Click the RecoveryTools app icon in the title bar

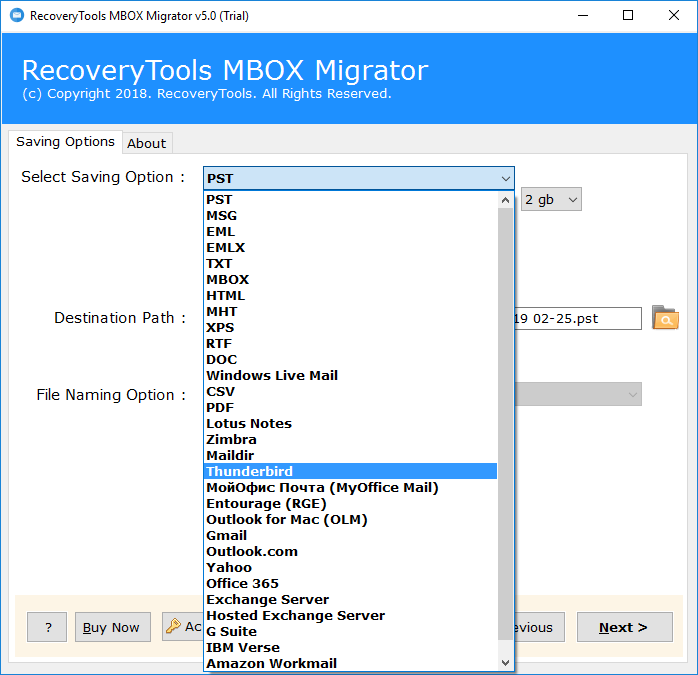click(x=17, y=16)
